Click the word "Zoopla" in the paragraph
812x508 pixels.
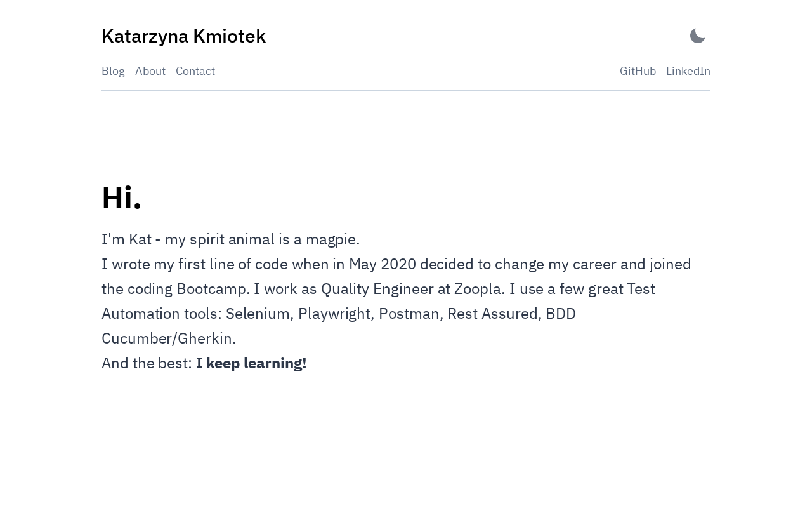coord(479,289)
